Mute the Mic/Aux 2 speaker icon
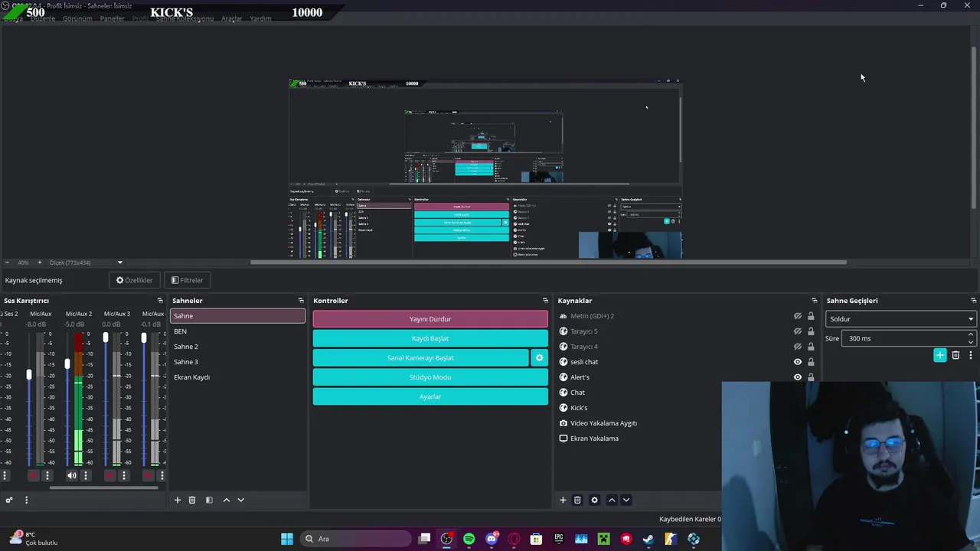 click(x=72, y=476)
